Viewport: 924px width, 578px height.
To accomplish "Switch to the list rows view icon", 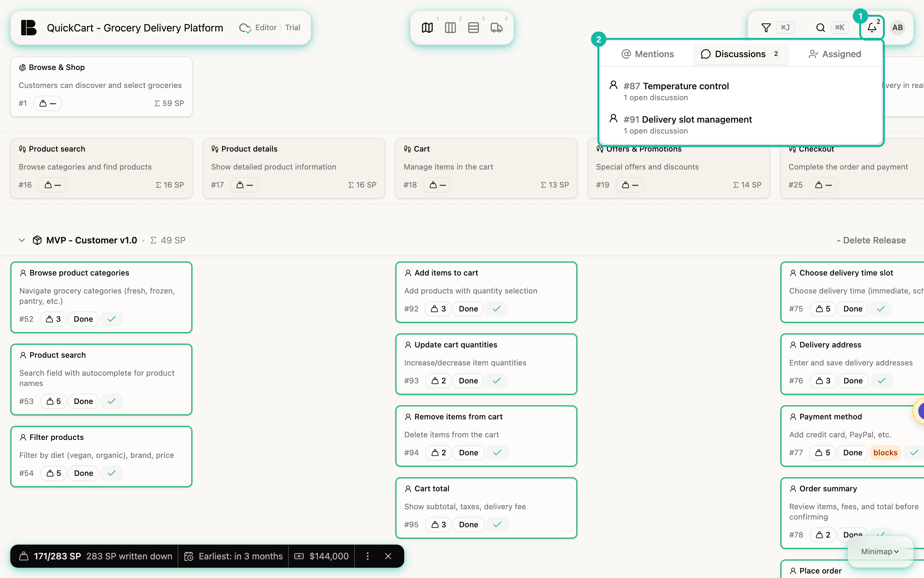I will pos(474,28).
